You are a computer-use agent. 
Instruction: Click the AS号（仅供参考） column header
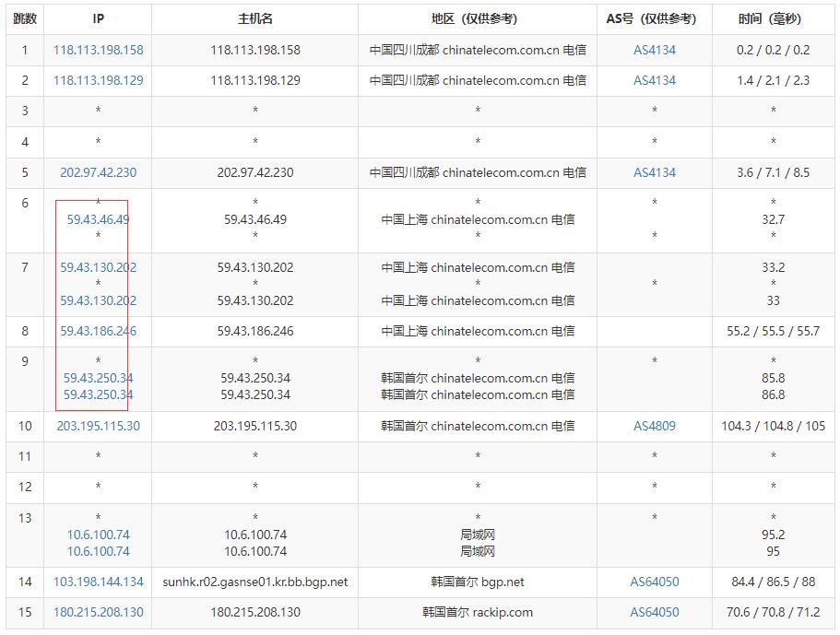(654, 18)
